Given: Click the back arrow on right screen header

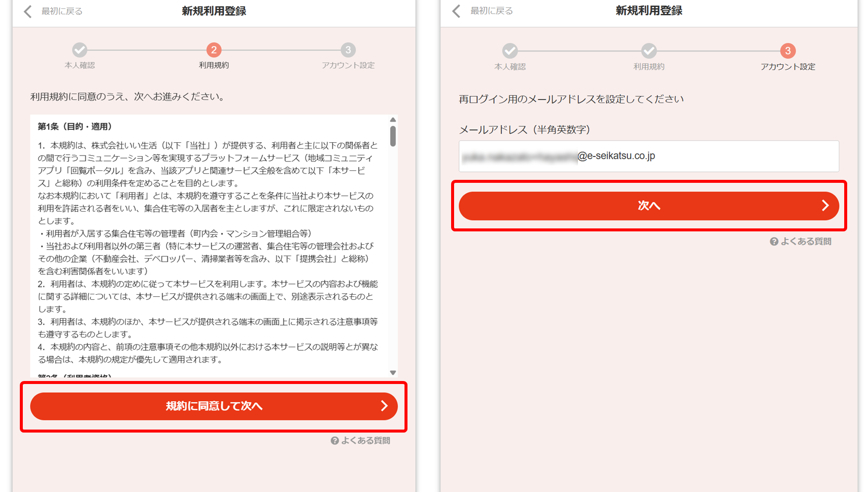Looking at the screenshot, I should point(457,11).
